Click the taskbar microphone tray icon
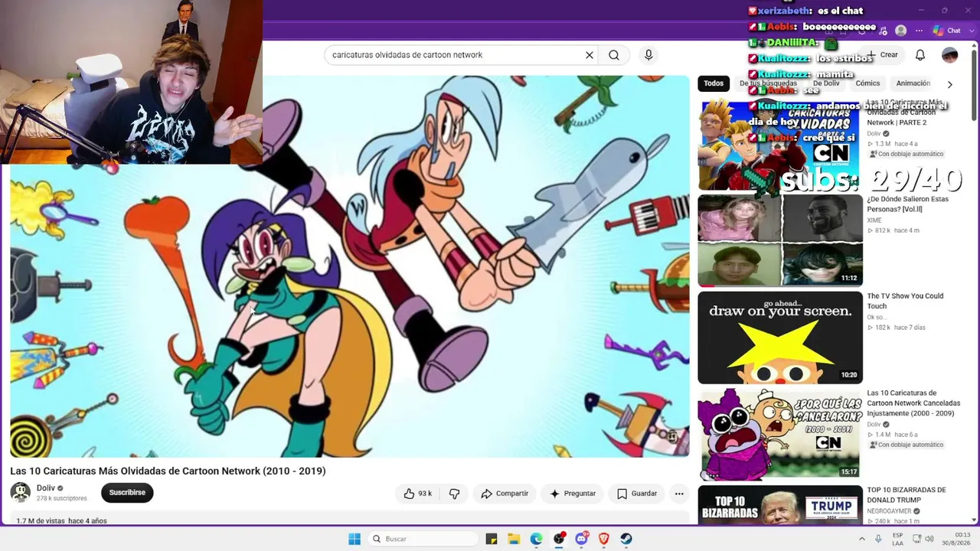The width and height of the screenshot is (980, 551). tap(878, 539)
